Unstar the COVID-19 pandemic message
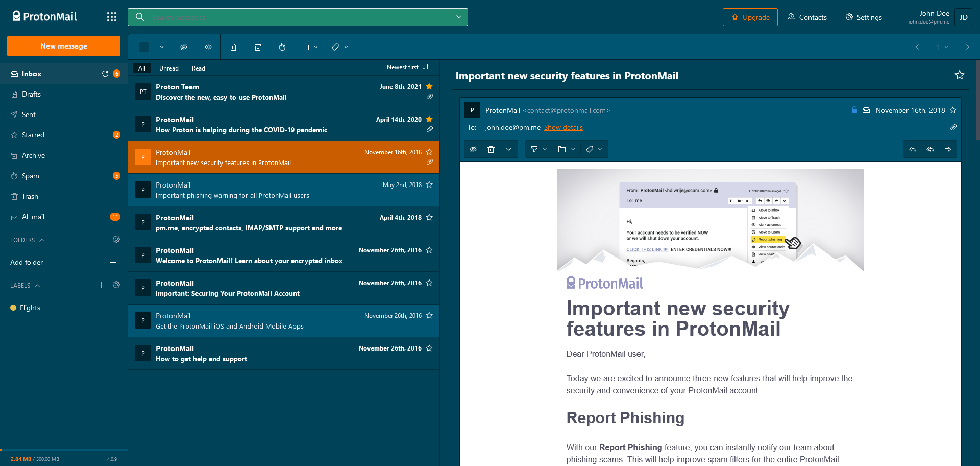 pyautogui.click(x=429, y=119)
